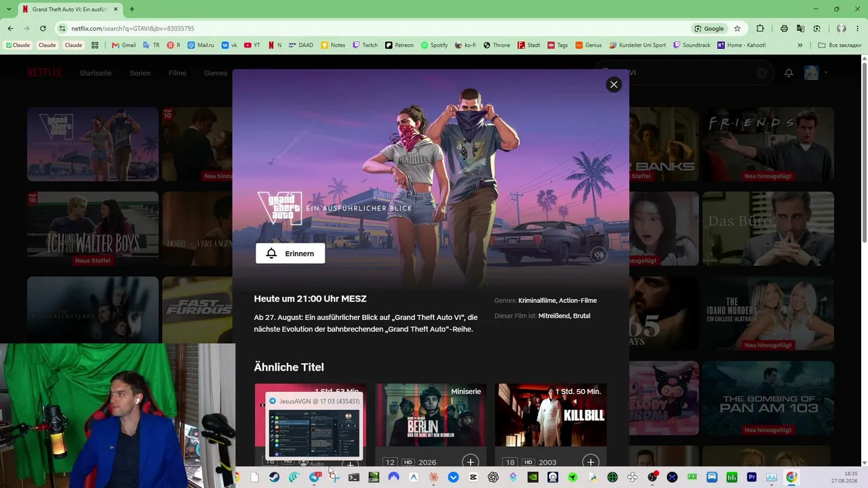Open the Serien navigation item

pos(140,73)
